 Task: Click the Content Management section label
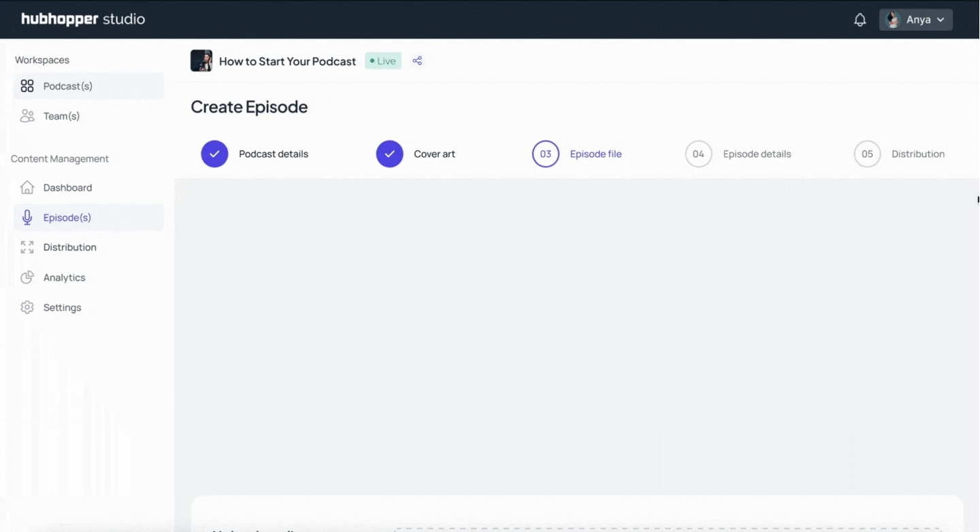(60, 159)
